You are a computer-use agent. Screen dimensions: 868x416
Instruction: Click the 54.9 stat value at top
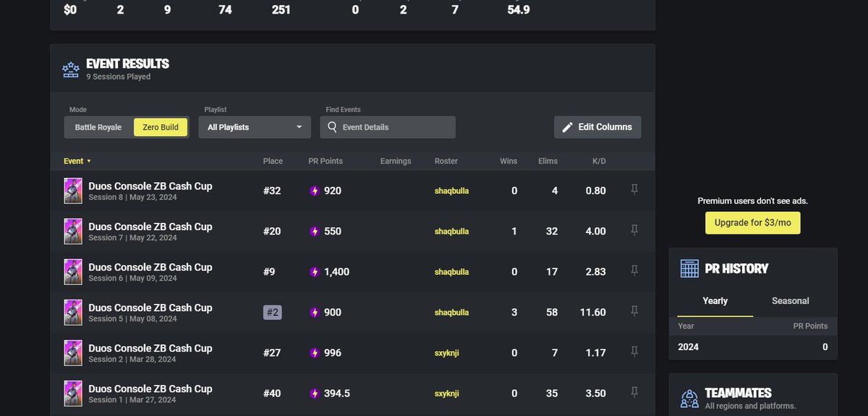click(518, 10)
